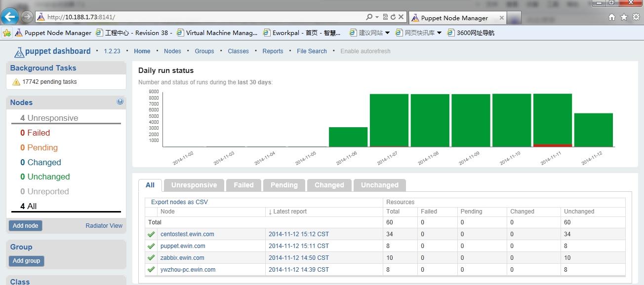
Task: Filter by 0 Unchanged in sidebar
Action: [x=45, y=177]
